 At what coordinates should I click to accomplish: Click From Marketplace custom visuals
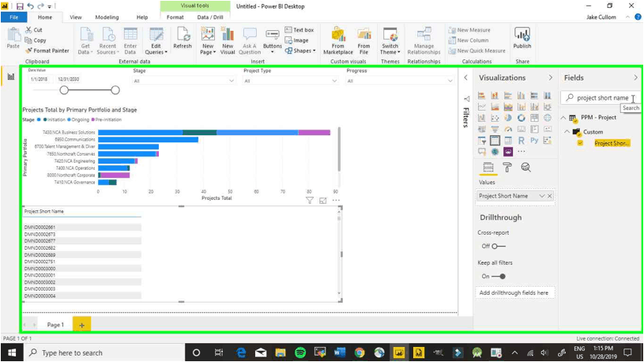click(338, 41)
